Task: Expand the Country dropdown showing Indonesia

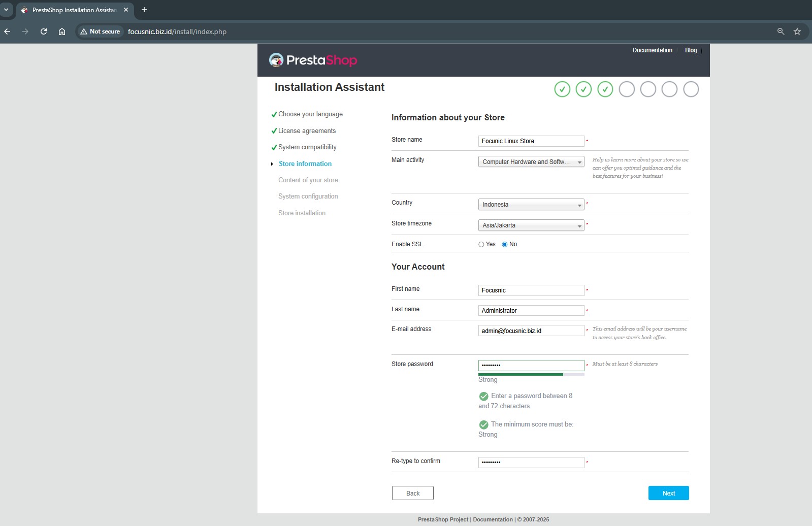Action: pyautogui.click(x=531, y=205)
